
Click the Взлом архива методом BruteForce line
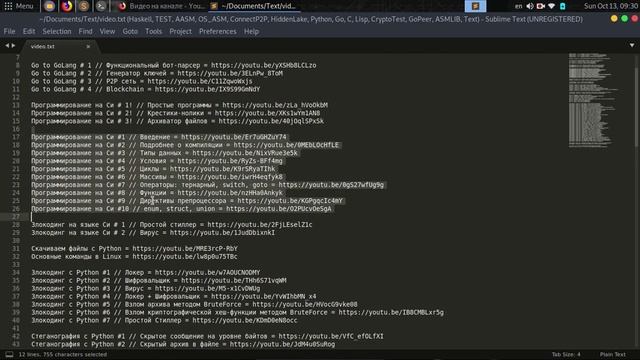[x=194, y=304]
